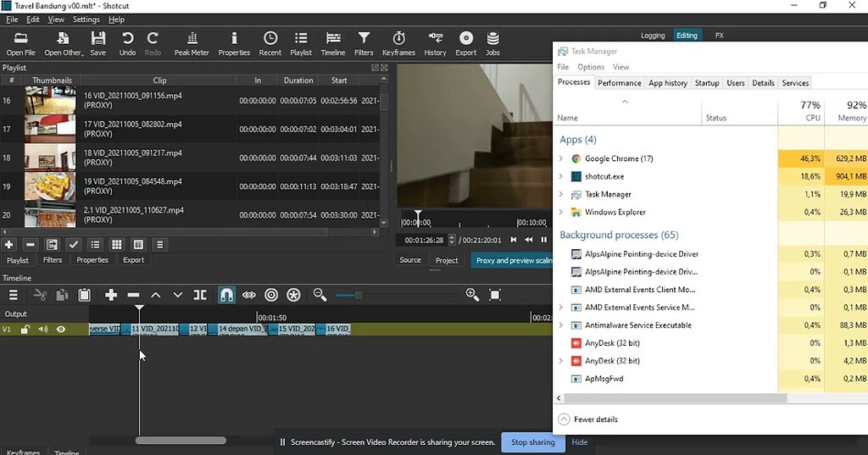Open the Settings menu
Viewport: 868px width, 455px height.
point(86,19)
